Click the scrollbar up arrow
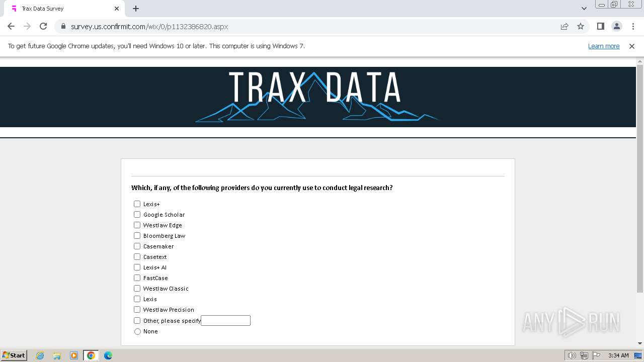644x362 pixels. point(640,61)
